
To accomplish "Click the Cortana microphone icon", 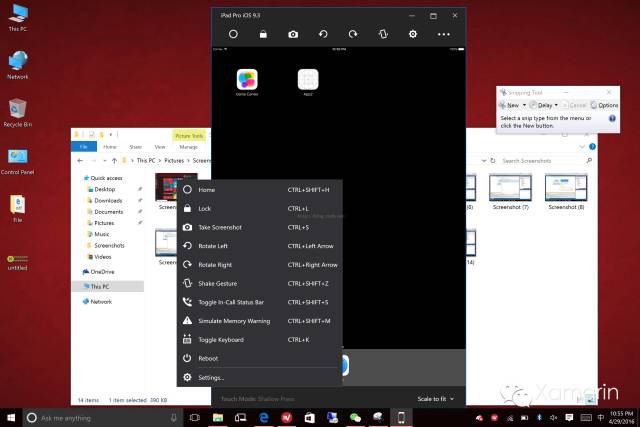I will pos(173,418).
